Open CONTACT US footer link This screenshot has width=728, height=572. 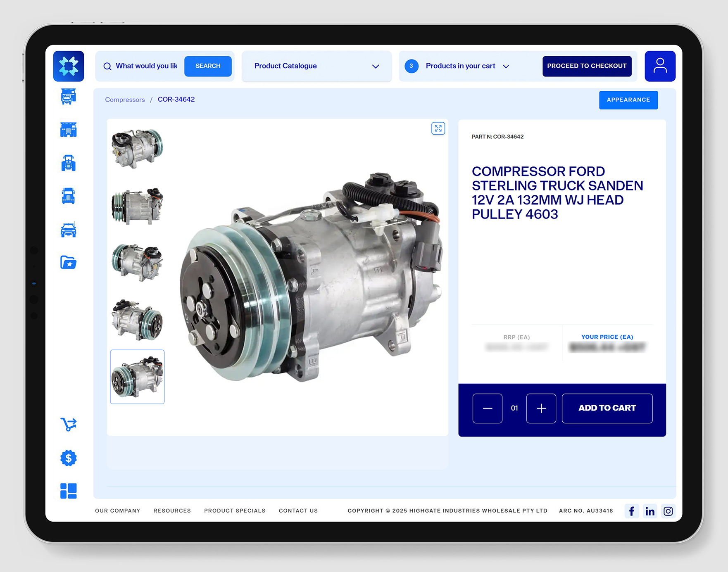click(298, 511)
